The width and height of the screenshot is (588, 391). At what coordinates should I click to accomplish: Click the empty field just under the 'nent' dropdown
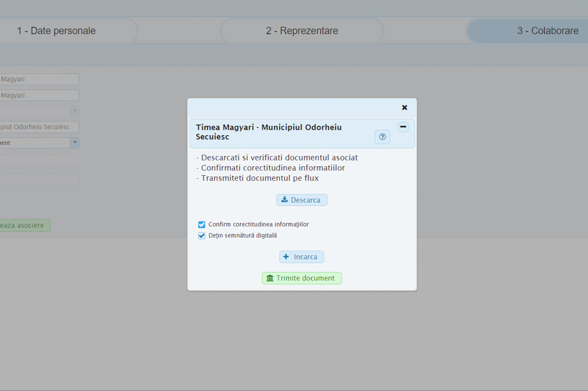click(38, 161)
